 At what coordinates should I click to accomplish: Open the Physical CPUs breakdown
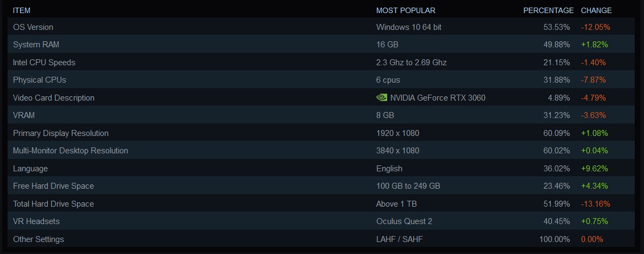[x=321, y=80]
